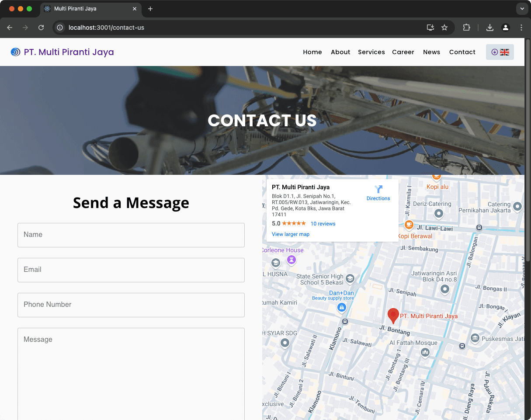Click the Kopi Berawal cafe marker icon
The width and height of the screenshot is (531, 420).
pyautogui.click(x=409, y=225)
